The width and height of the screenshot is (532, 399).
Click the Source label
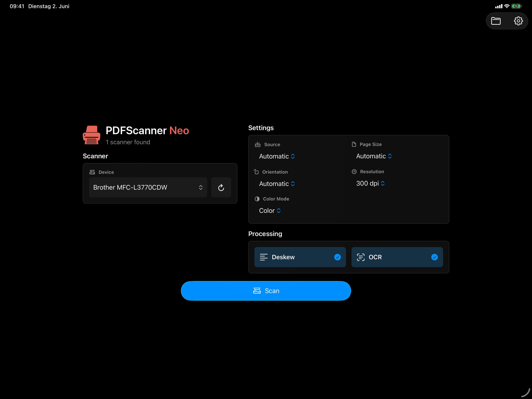[272, 145]
